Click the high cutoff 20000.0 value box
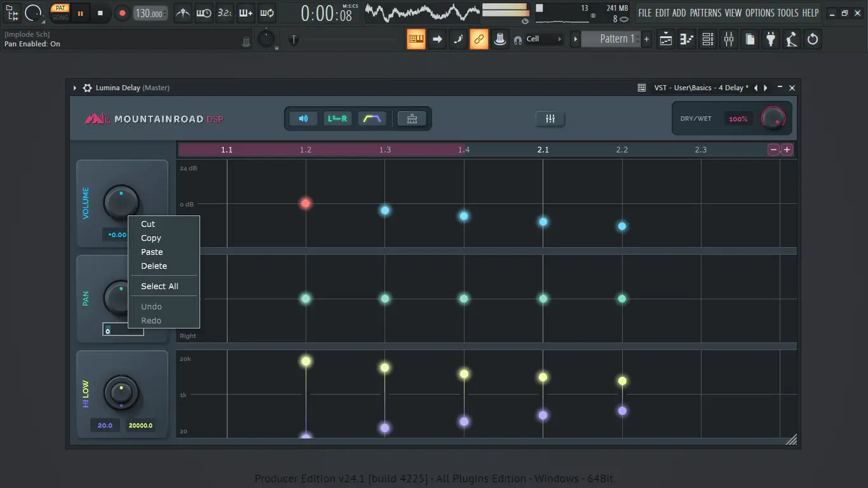The image size is (868, 488). (140, 425)
